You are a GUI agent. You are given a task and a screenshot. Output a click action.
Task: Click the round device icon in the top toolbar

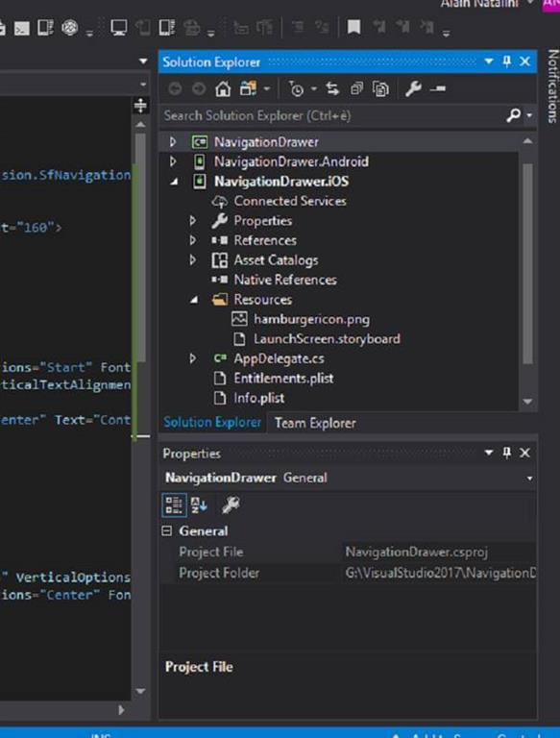[70, 27]
